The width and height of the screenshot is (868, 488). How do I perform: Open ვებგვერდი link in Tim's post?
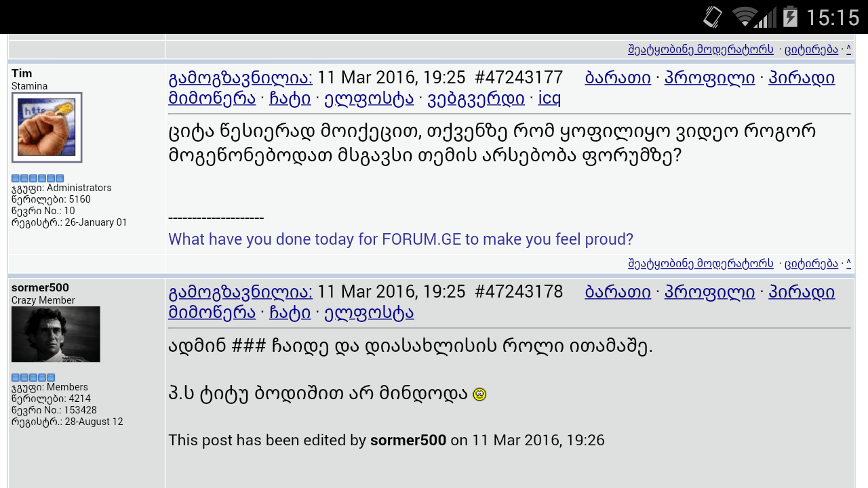476,98
